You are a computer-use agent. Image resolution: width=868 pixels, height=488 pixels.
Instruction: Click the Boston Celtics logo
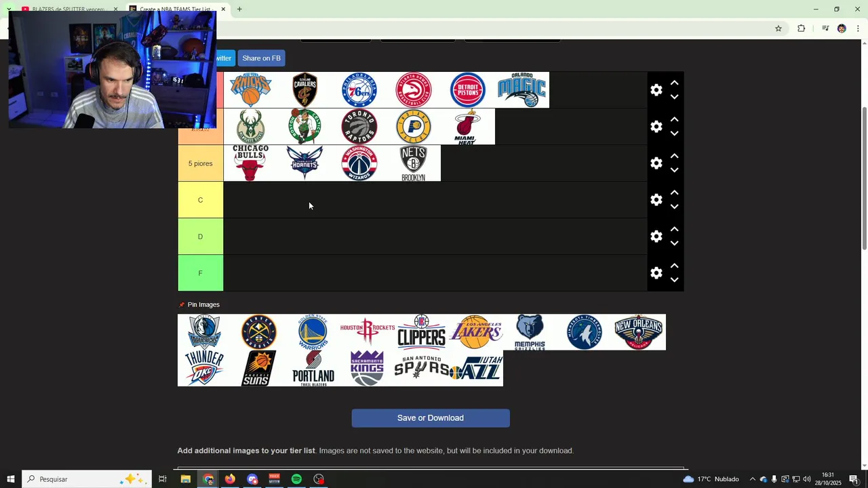pos(305,127)
